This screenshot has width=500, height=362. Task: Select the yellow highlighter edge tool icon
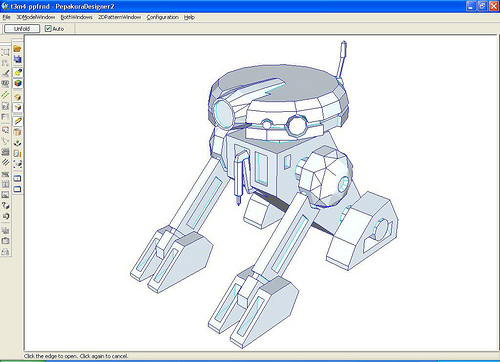point(18,72)
